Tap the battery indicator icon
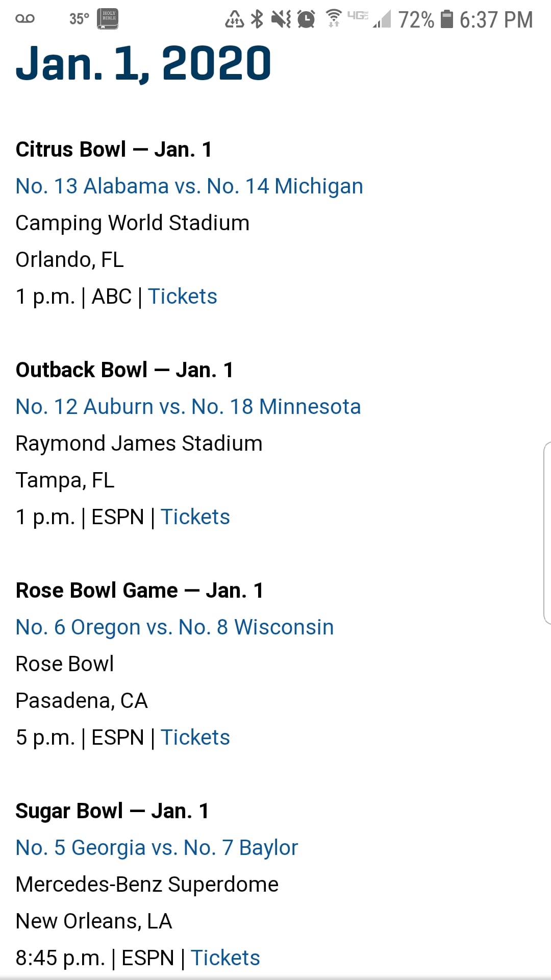The height and width of the screenshot is (980, 551). (447, 19)
